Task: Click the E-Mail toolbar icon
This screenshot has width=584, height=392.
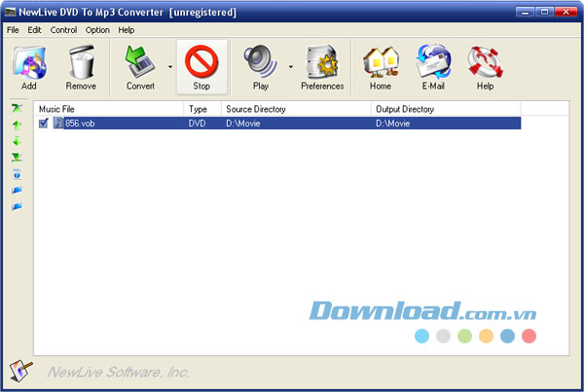Action: coord(433,62)
